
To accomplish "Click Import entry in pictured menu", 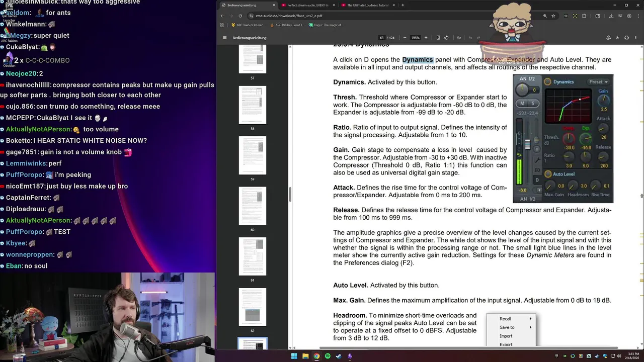I will pos(506,336).
